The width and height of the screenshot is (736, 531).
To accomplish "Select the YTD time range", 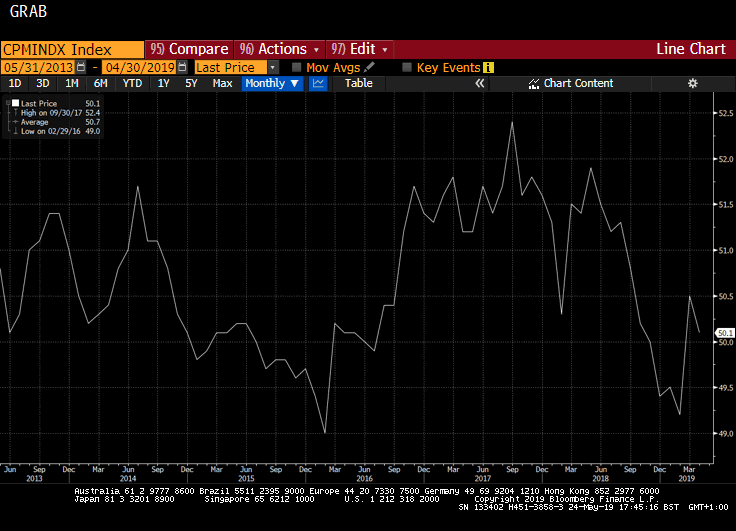I will pyautogui.click(x=132, y=84).
